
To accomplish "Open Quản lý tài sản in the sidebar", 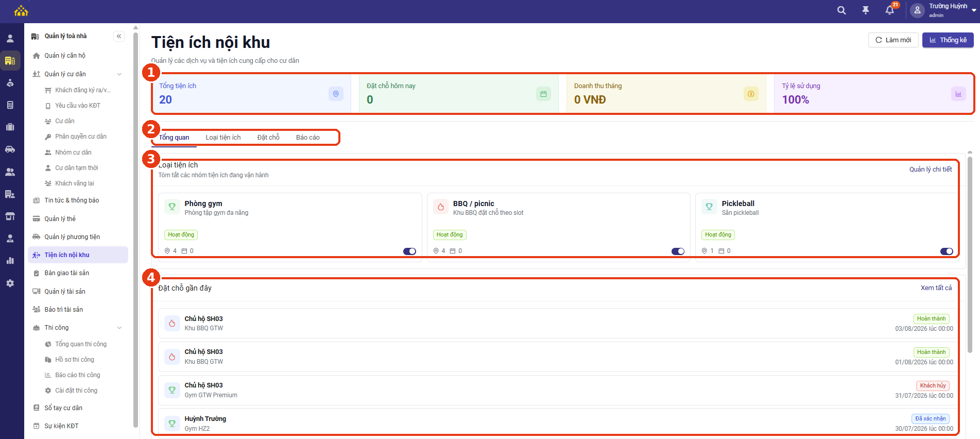I will [x=78, y=292].
